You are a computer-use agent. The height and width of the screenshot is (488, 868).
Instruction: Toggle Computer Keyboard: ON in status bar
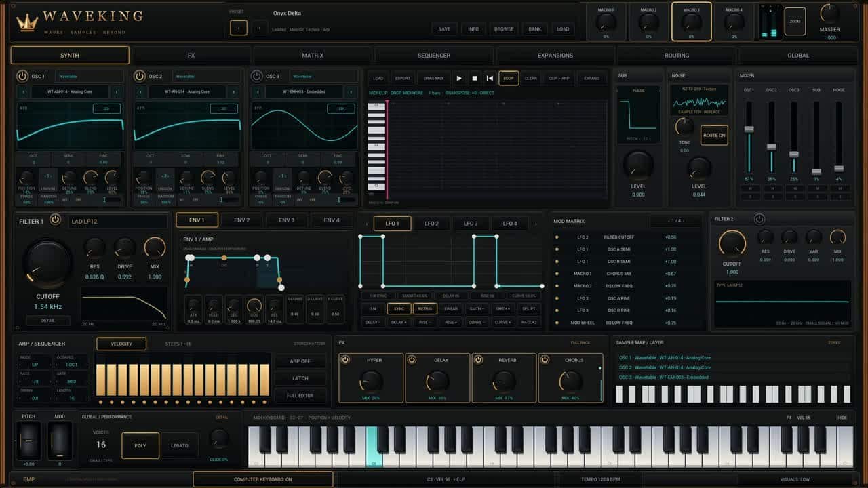[263, 479]
